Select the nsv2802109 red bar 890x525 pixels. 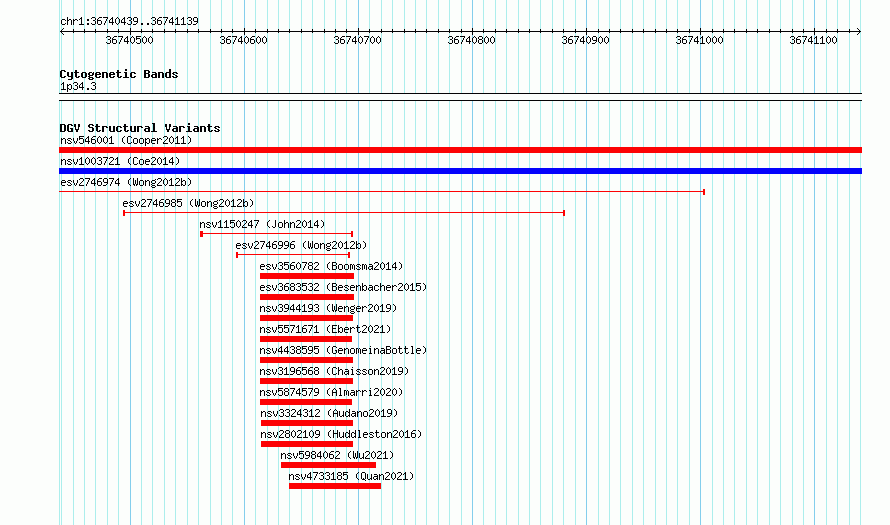click(307, 444)
